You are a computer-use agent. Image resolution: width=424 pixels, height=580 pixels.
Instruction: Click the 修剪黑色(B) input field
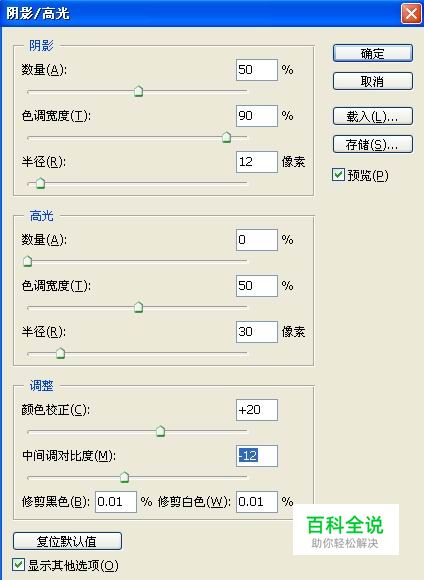[116, 502]
